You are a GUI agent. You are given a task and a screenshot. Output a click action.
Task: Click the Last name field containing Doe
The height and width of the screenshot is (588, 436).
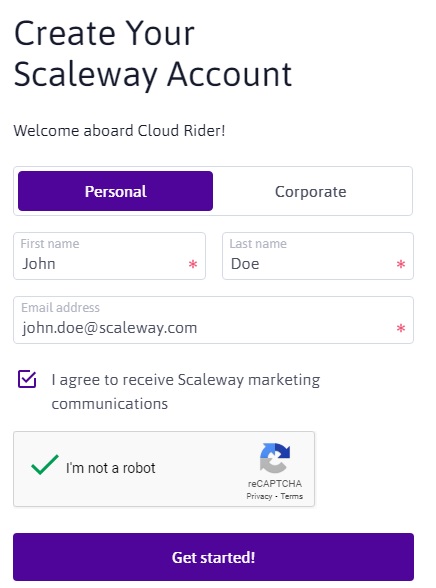click(318, 256)
